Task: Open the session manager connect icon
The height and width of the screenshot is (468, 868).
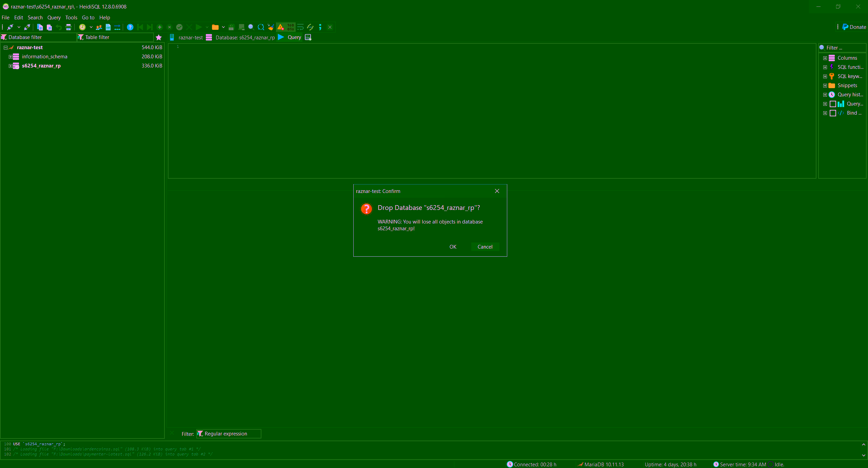Action: (10, 27)
